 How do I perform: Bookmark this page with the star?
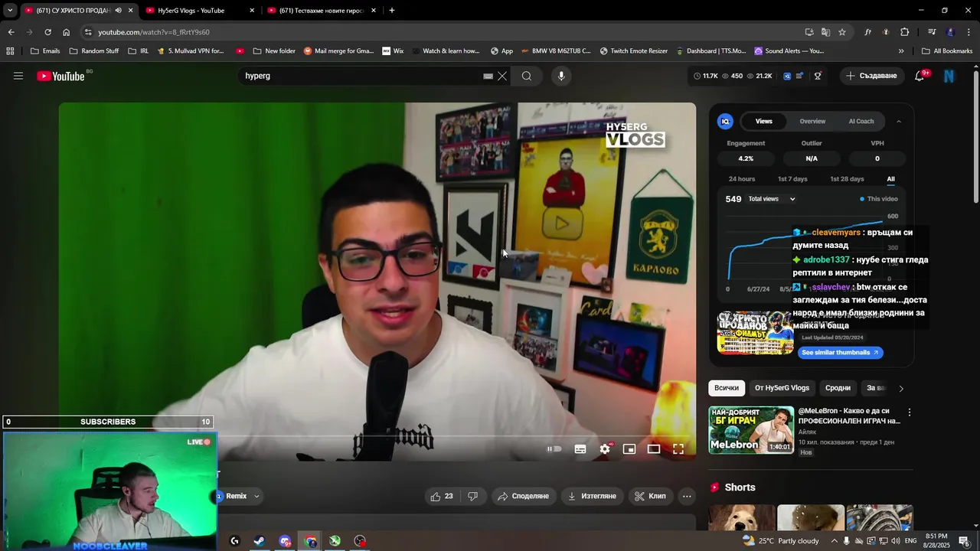tap(842, 32)
